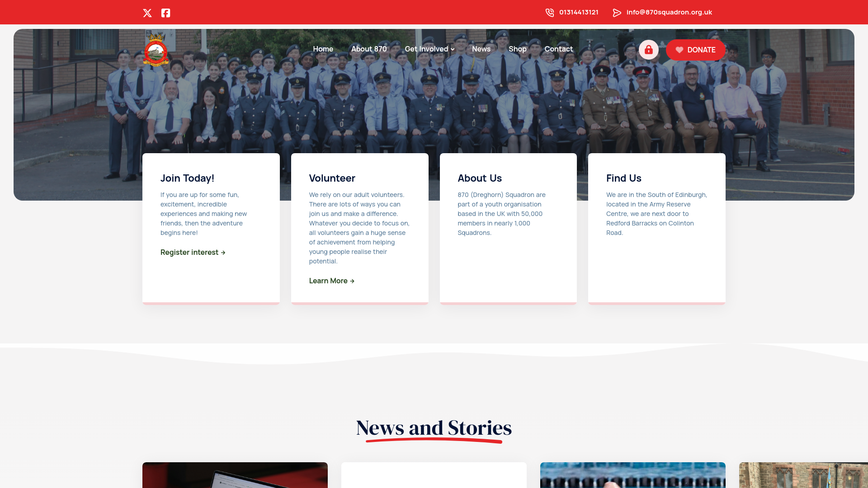868x488 pixels.
Task: Visit the Shop page
Action: [x=517, y=49]
